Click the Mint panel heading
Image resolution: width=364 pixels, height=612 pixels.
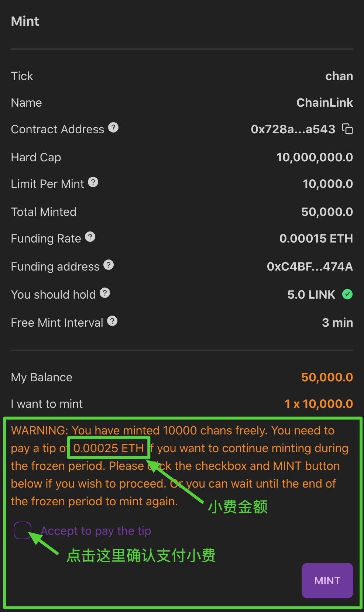click(x=25, y=21)
